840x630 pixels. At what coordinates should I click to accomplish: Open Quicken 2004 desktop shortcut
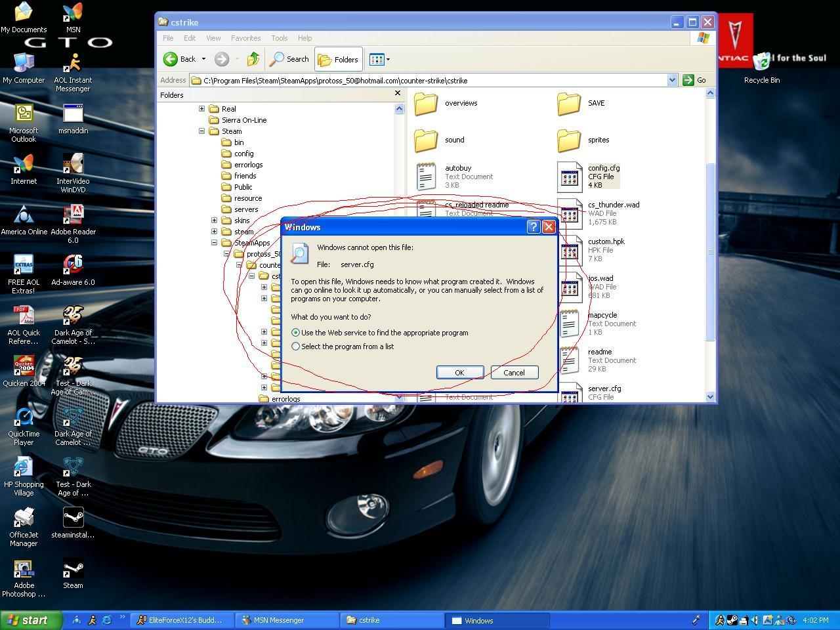click(x=24, y=371)
